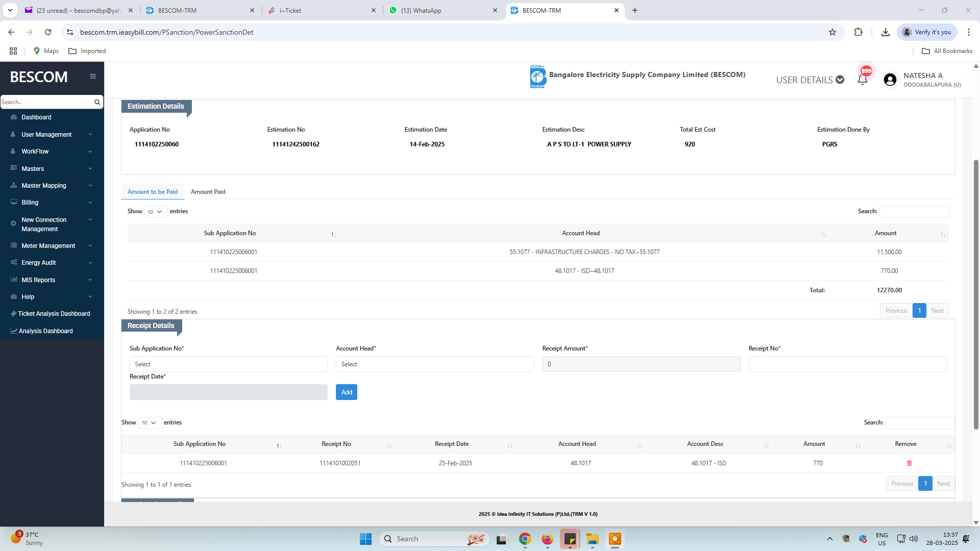Click the Add receipt button
The height and width of the screenshot is (551, 980).
coord(347,392)
